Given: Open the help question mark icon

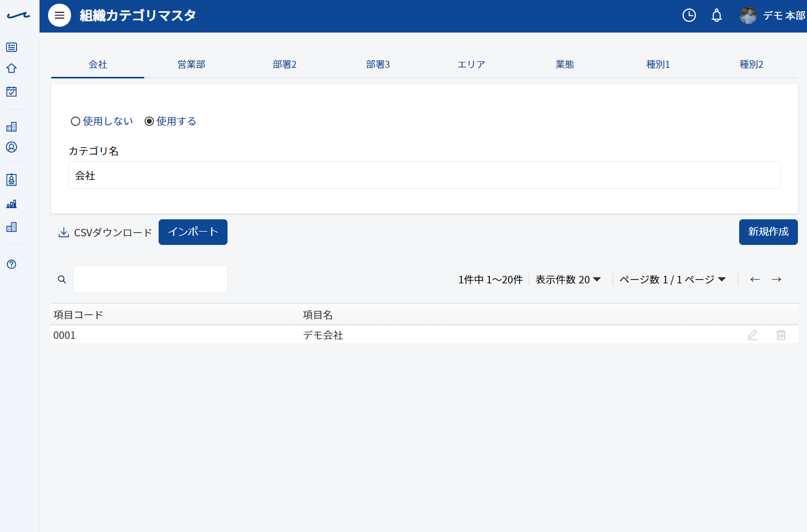Looking at the screenshot, I should tap(11, 264).
